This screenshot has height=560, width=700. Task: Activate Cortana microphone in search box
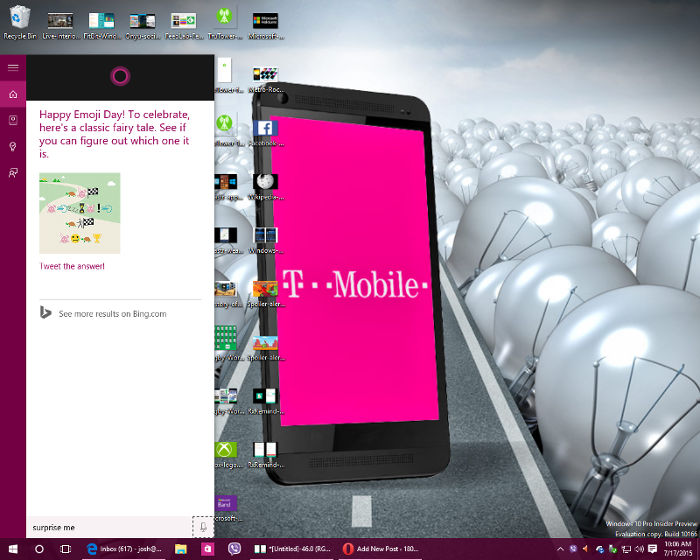pos(203,527)
